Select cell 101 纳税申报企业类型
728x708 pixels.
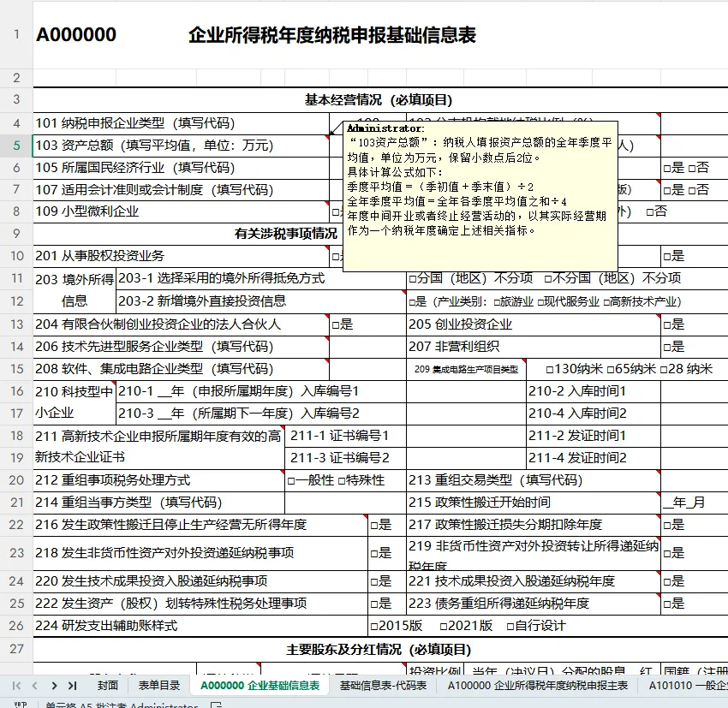(181, 123)
